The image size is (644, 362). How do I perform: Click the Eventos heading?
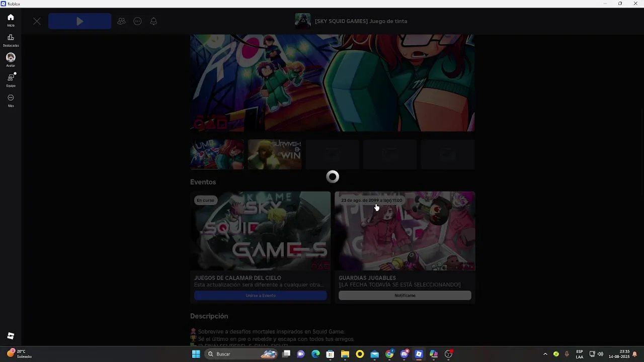click(203, 182)
